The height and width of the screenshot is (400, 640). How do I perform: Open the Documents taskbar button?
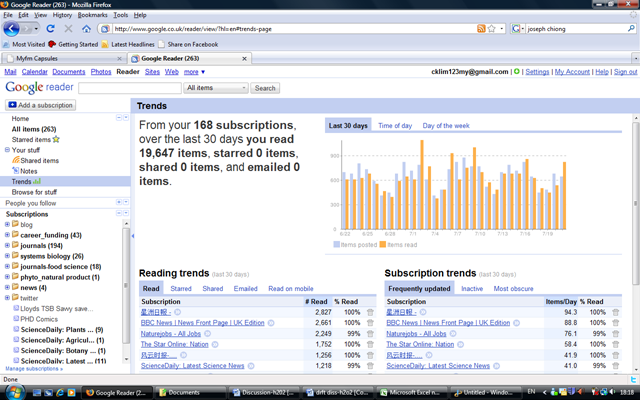point(191,393)
